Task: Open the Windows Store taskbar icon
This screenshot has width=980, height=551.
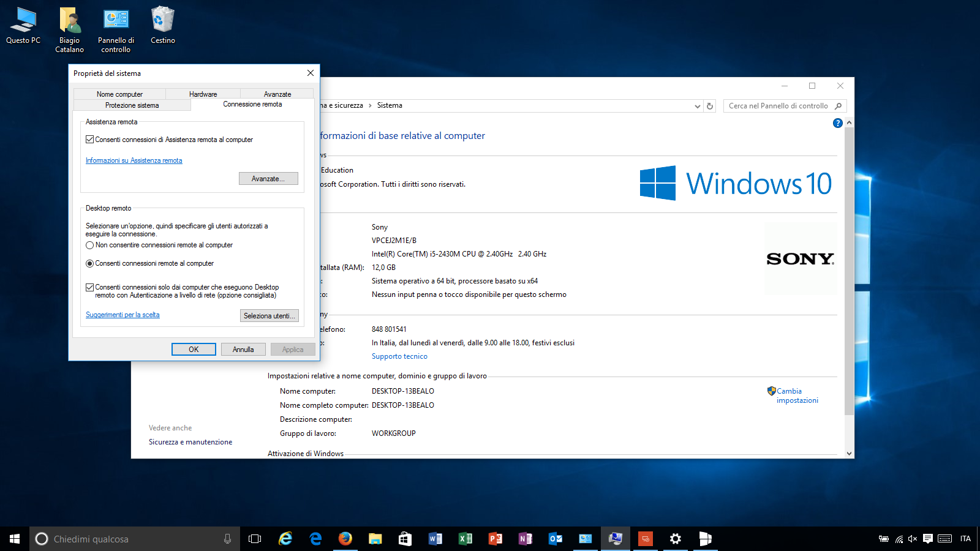Action: click(x=405, y=539)
